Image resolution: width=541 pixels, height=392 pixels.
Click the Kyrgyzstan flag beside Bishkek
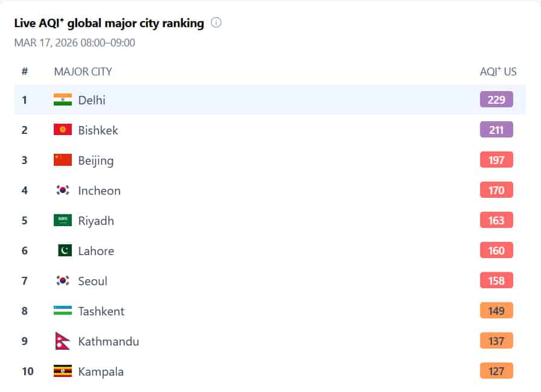(62, 130)
